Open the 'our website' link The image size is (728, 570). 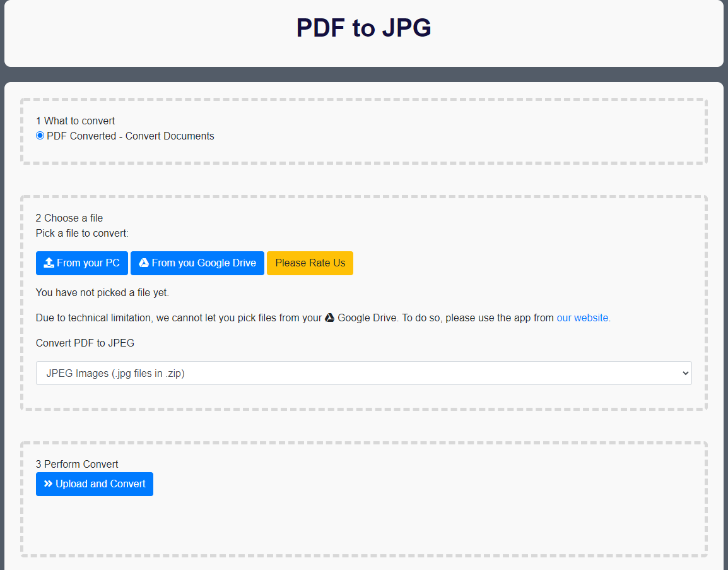point(582,318)
